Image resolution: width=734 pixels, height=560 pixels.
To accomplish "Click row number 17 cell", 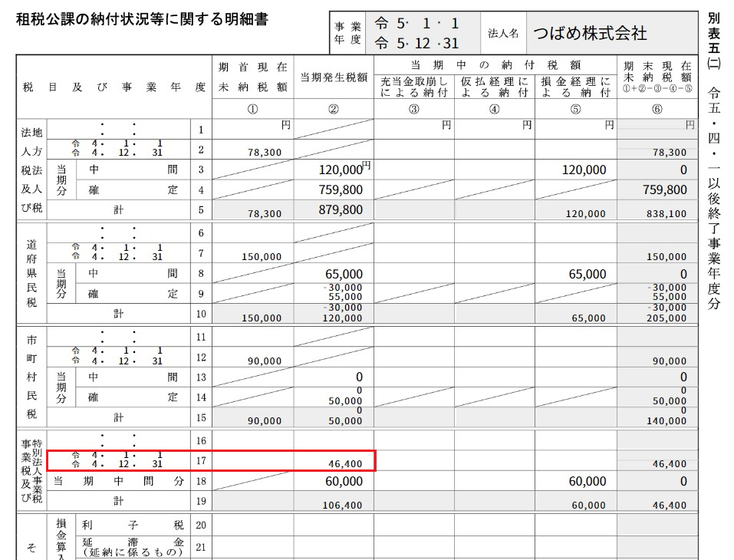I will [201, 461].
